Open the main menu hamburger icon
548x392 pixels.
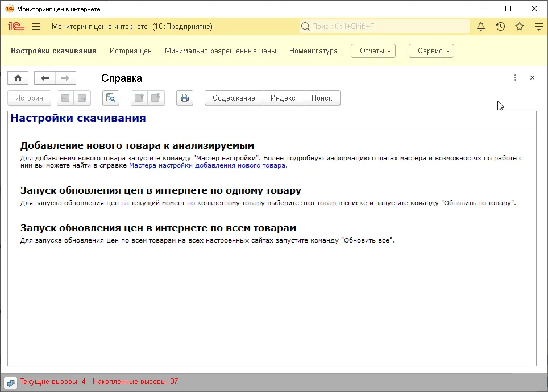click(x=36, y=27)
